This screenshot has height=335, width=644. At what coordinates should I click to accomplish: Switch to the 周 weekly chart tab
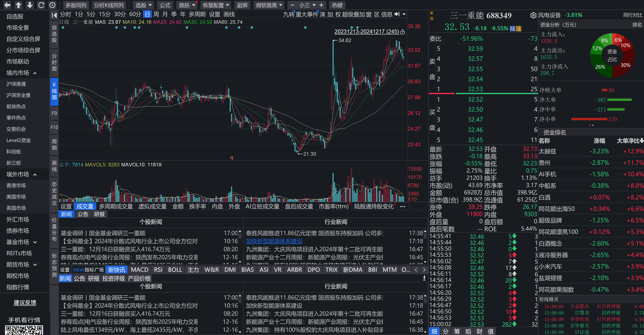point(156,14)
